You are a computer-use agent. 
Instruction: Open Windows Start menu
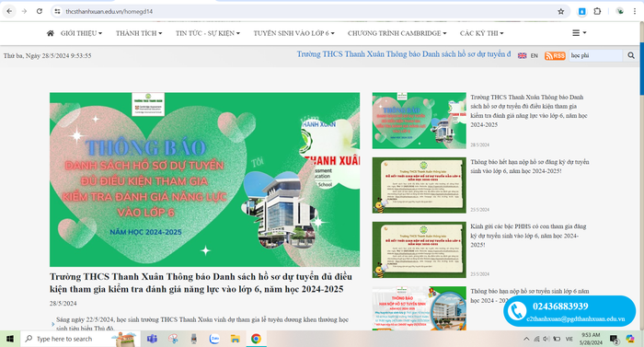(x=10, y=339)
